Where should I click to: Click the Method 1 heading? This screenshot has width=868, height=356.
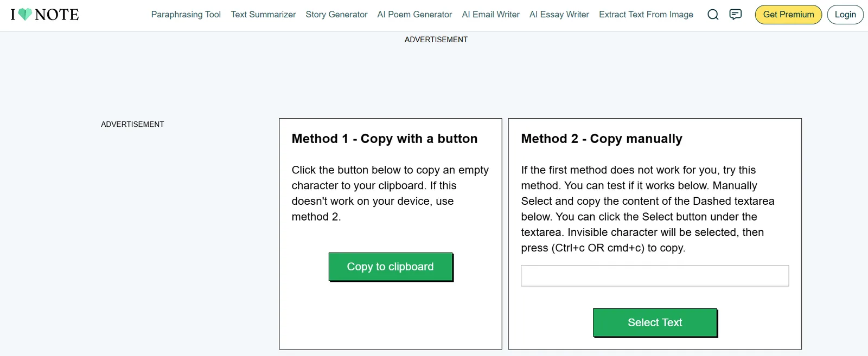(x=385, y=139)
